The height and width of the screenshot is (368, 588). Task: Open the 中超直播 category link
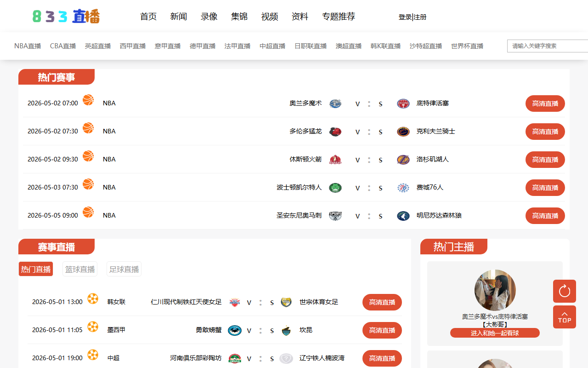click(x=272, y=46)
